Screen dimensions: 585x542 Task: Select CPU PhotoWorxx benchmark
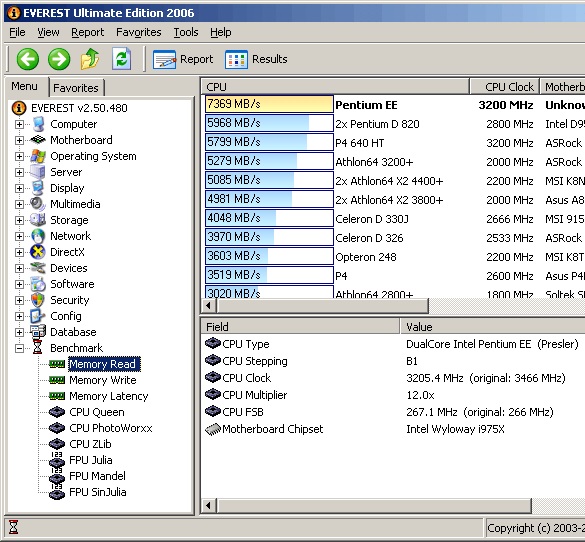111,428
